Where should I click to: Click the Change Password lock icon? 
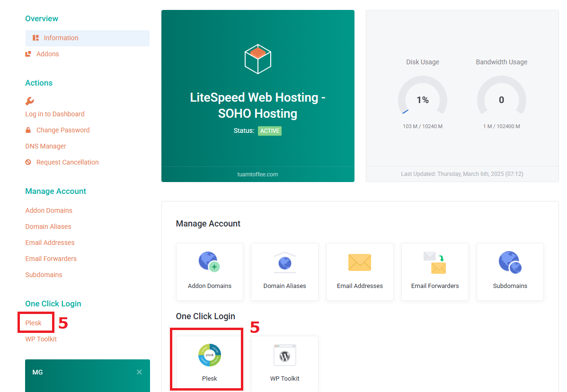(x=28, y=130)
